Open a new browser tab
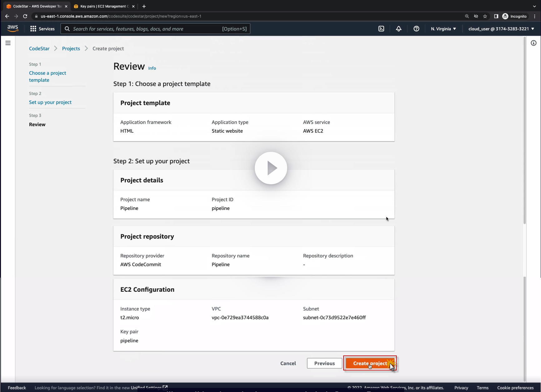 (144, 6)
